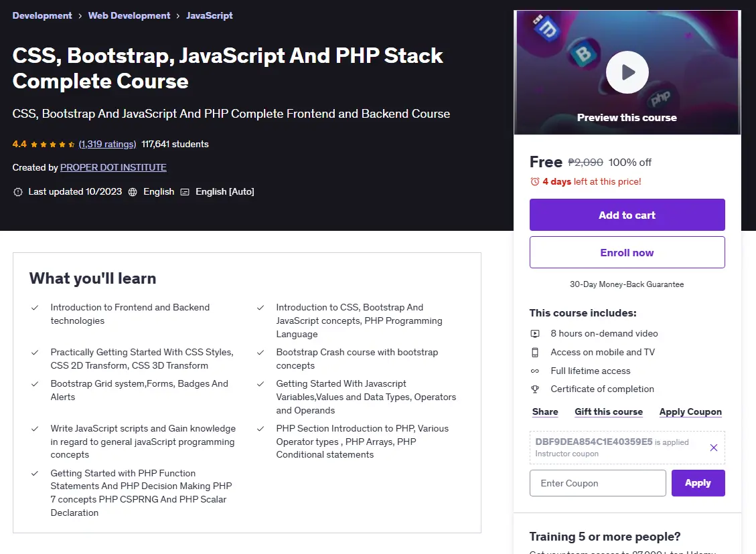
Task: Click the Last updated 10/2023 text
Action: (x=75, y=192)
